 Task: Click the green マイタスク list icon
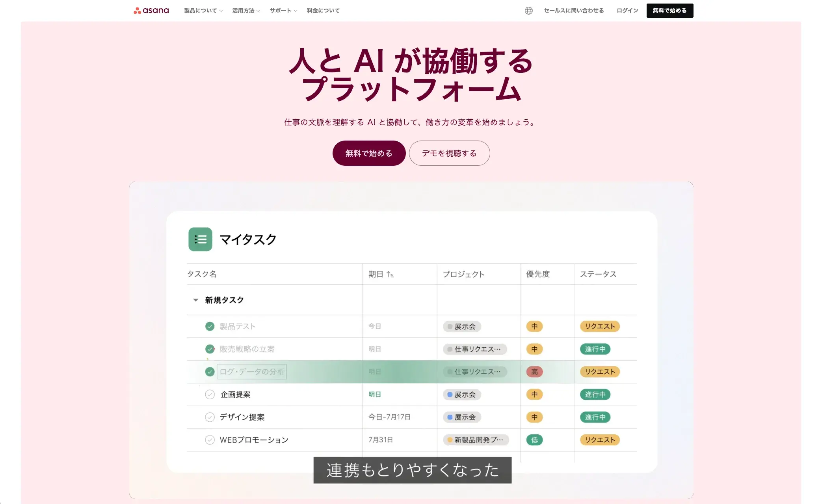tap(200, 239)
